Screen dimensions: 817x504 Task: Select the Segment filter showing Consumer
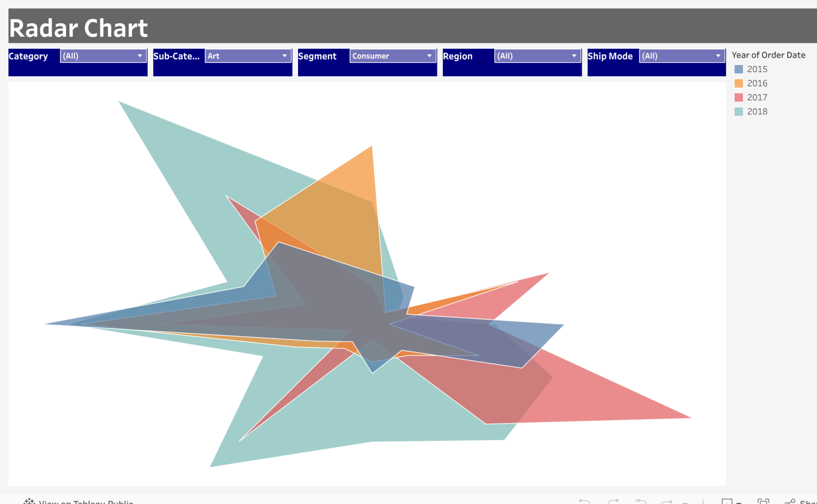pos(392,56)
